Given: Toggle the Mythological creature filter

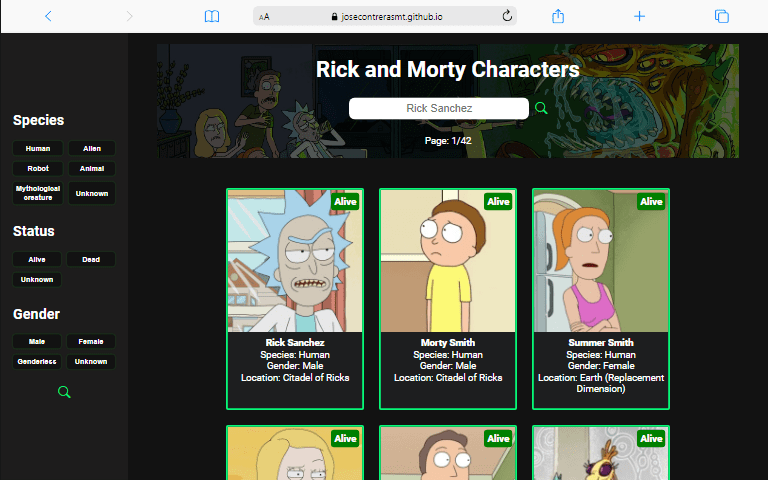Looking at the screenshot, I should point(38,193).
